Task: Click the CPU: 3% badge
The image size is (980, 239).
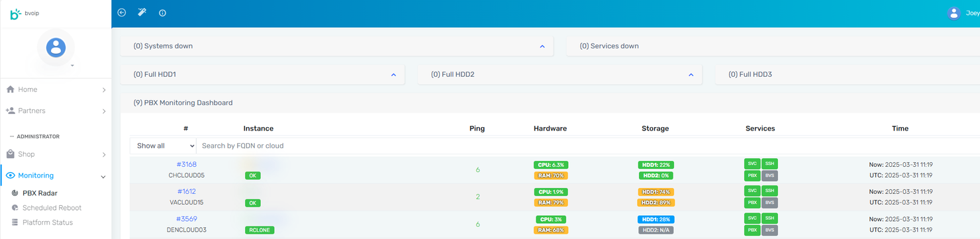Action: (x=551, y=219)
